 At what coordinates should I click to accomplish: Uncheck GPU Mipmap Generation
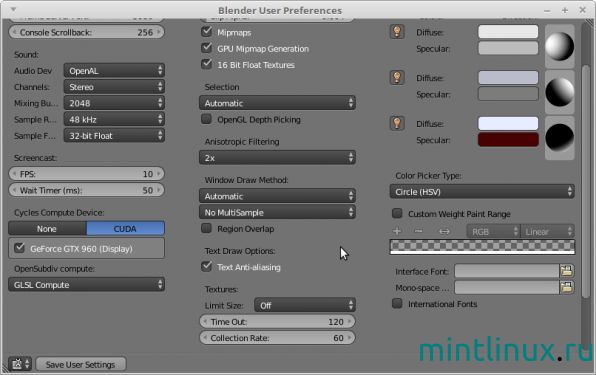pyautogui.click(x=206, y=48)
